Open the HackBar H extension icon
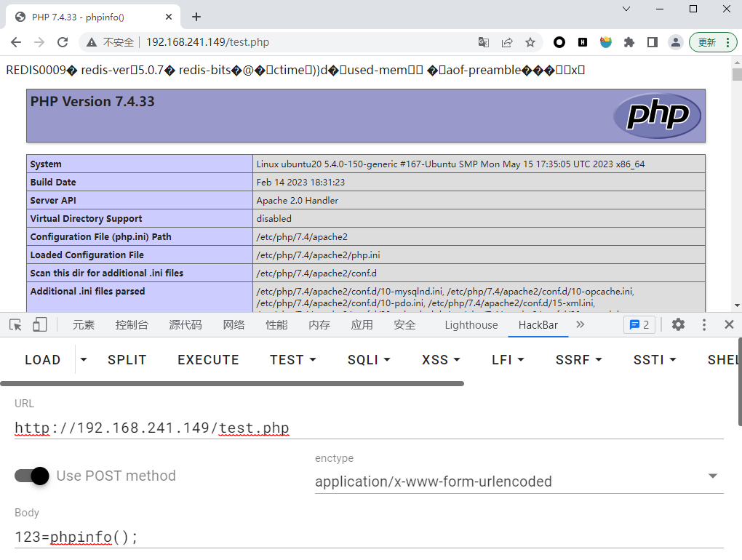 click(x=583, y=42)
